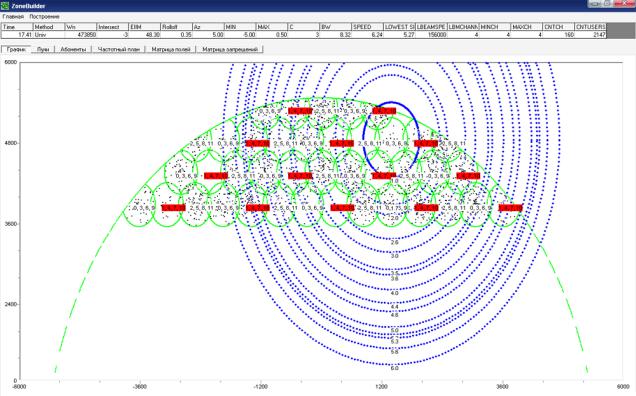The width and height of the screenshot is (636, 396).
Task: Click the BW column header
Action: 335,27
